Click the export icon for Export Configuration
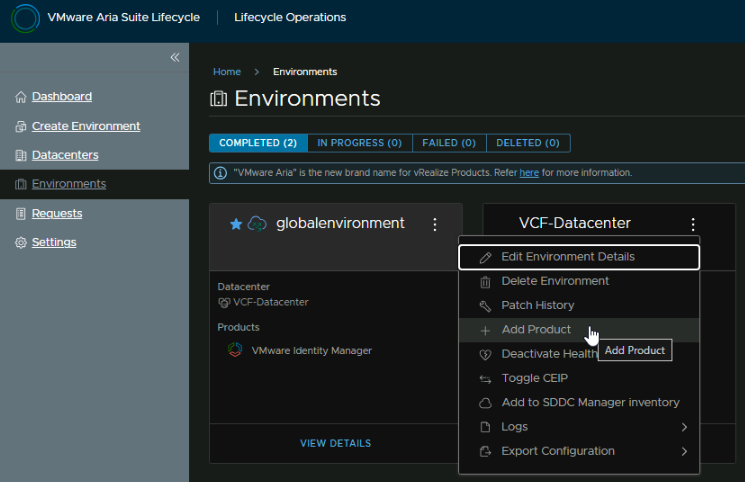The image size is (745, 482). [x=485, y=452]
